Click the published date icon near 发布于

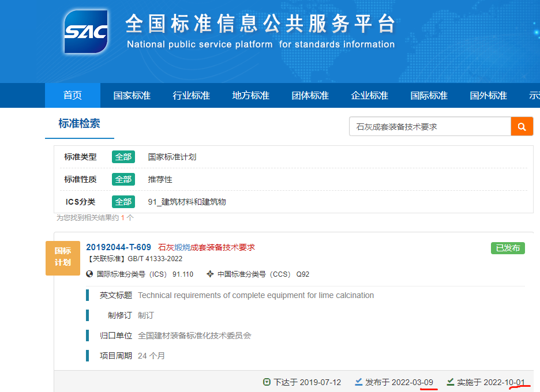click(x=358, y=382)
